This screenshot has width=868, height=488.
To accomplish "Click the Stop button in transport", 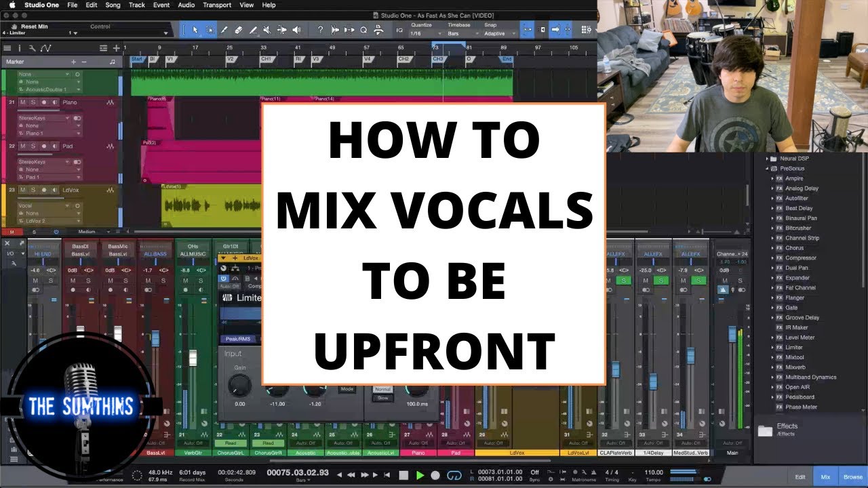I will click(404, 475).
